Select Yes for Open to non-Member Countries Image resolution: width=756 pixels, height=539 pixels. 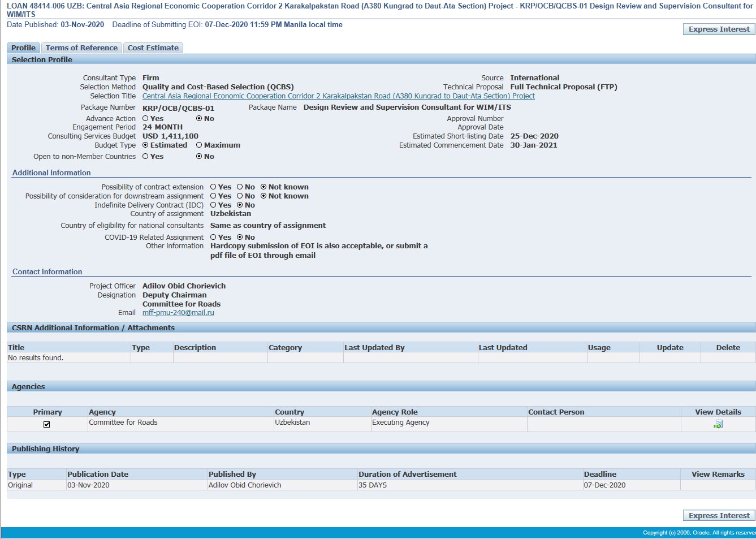pyautogui.click(x=145, y=157)
